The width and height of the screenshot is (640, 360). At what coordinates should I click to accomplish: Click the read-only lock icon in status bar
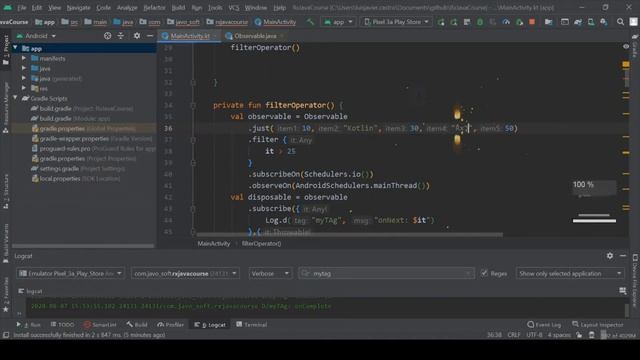pyautogui.click(x=579, y=335)
